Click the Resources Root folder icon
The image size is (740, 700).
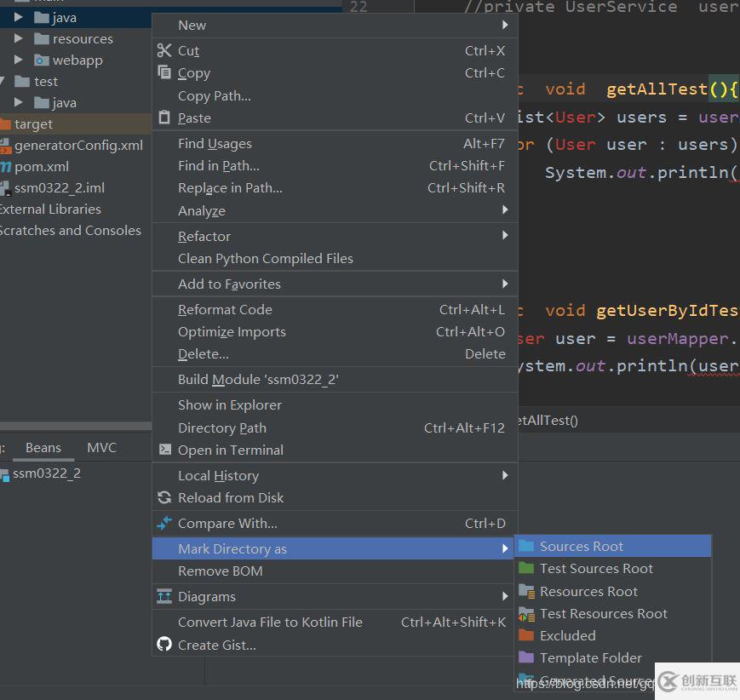coord(526,591)
